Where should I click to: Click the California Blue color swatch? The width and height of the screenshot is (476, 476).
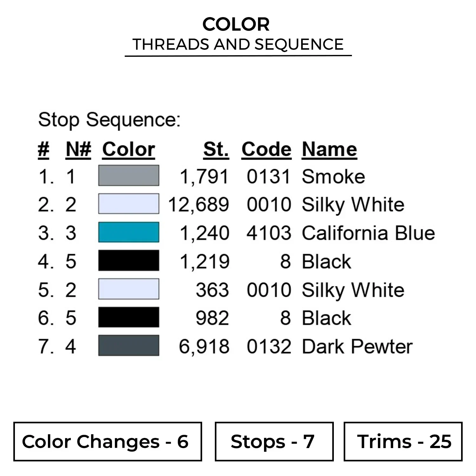129,232
